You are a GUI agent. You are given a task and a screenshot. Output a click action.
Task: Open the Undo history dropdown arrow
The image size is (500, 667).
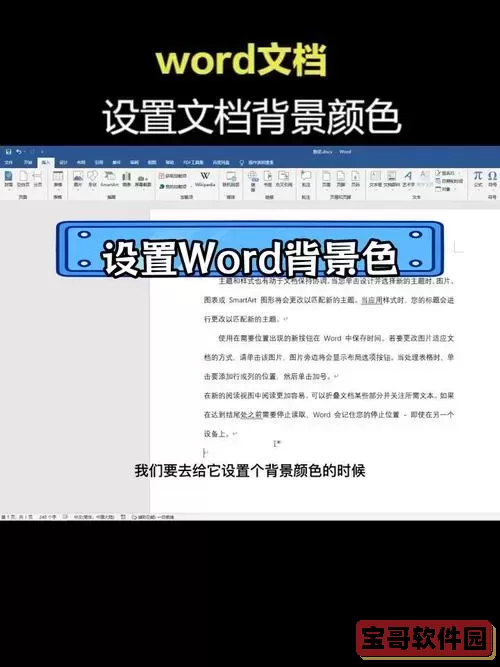tap(24, 151)
